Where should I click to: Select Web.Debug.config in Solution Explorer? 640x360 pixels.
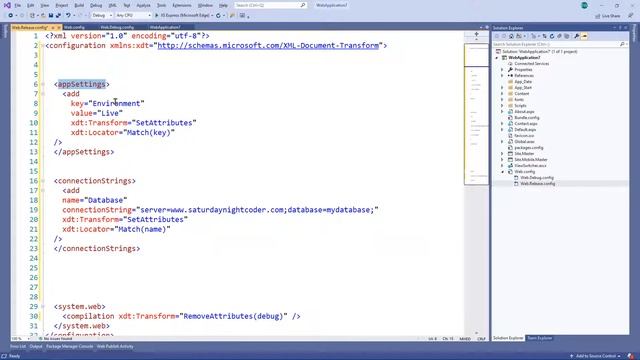click(537, 178)
